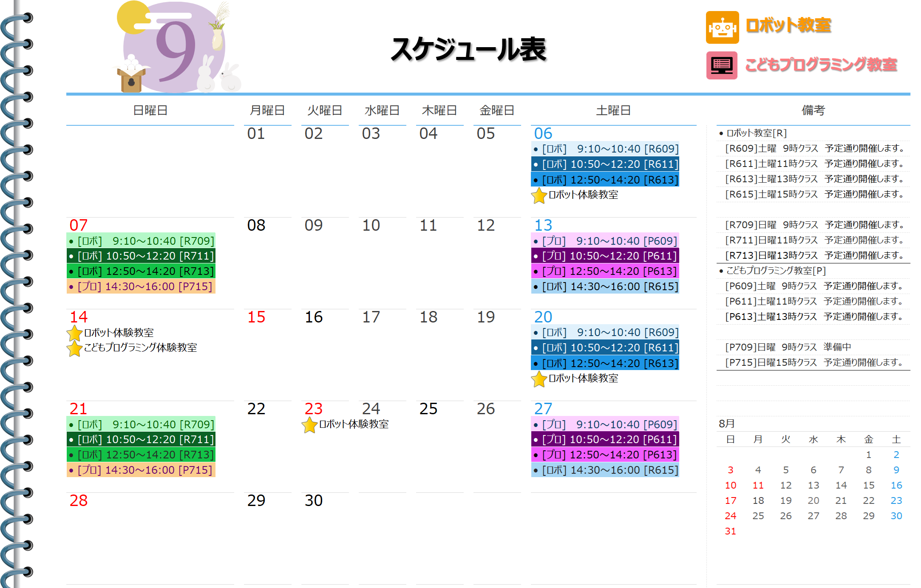This screenshot has height=588, width=921.
Task: Click day 13 P613 12:50 class
Action: [605, 271]
